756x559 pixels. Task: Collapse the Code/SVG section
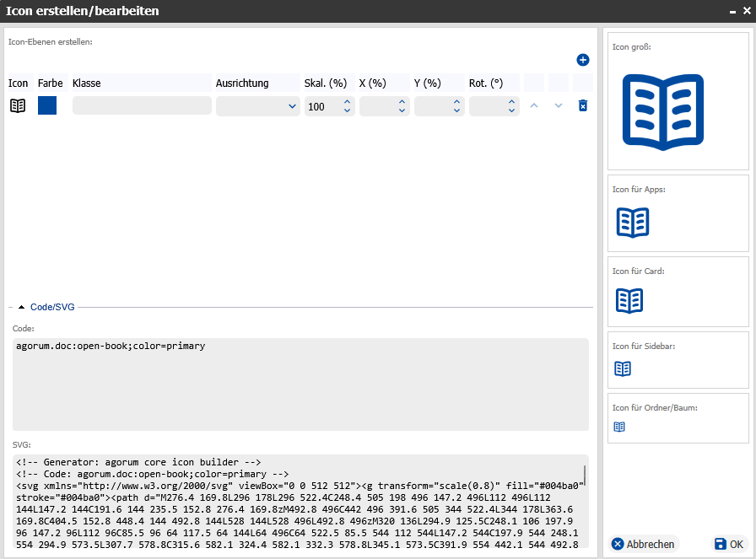click(x=21, y=307)
